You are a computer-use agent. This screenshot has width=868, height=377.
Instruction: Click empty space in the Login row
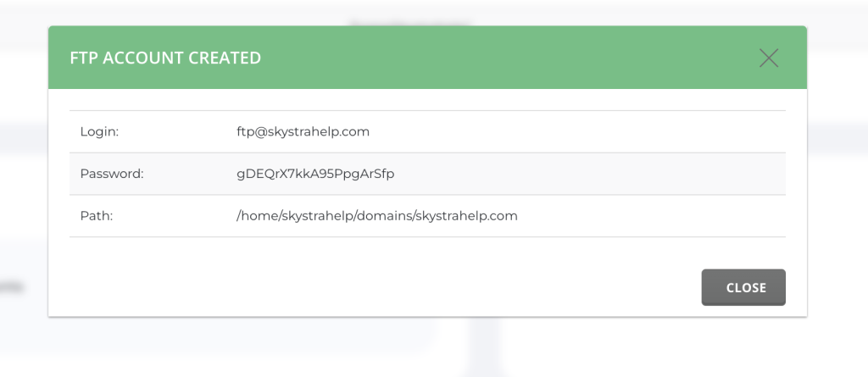point(593,132)
